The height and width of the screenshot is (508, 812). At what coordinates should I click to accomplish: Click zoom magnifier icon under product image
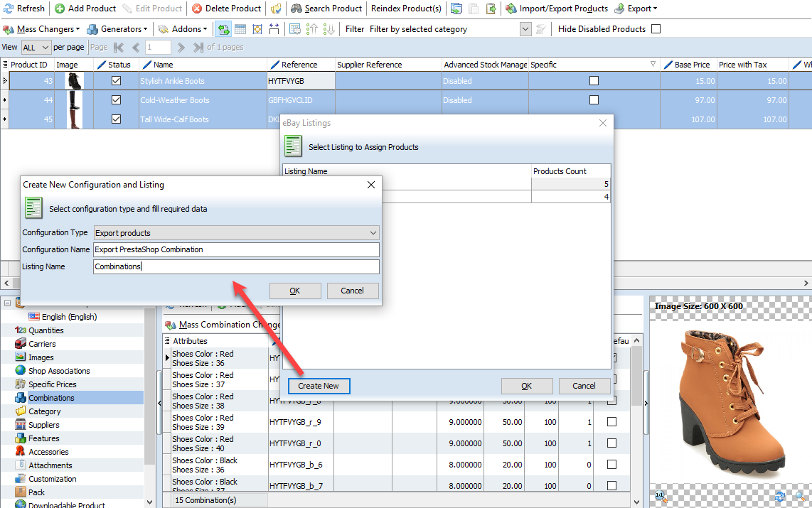(x=800, y=496)
